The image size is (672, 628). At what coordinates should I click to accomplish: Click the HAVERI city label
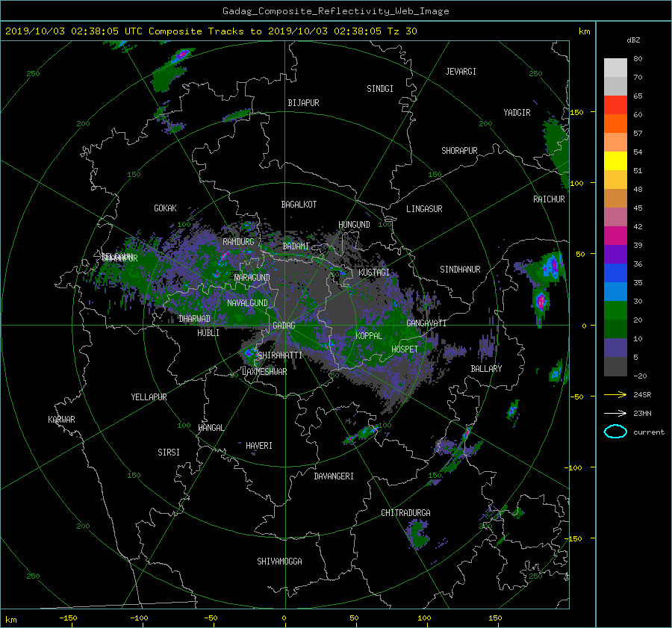[x=259, y=446]
